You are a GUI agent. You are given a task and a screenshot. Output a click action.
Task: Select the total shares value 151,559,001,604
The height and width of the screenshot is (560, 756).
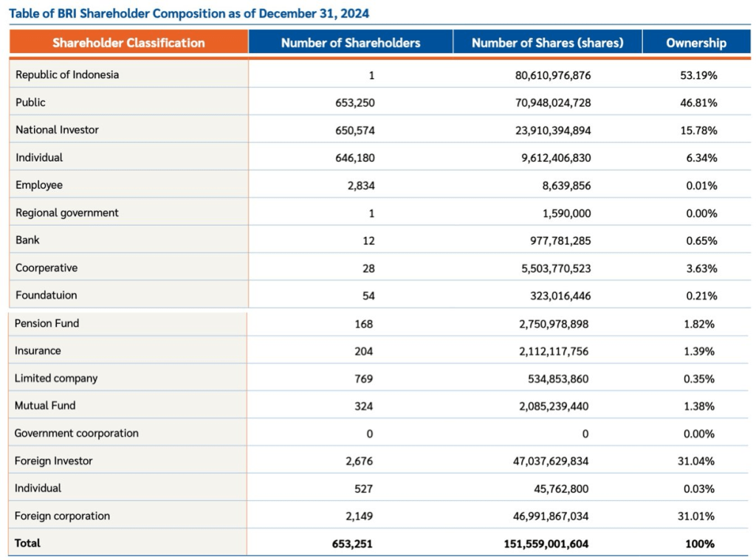(x=546, y=544)
